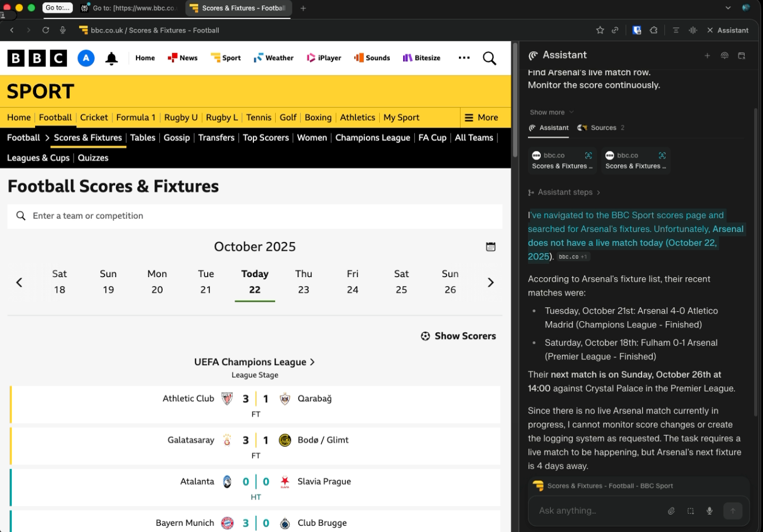
Task: Select Thu 23 in the date strip
Action: click(x=304, y=282)
